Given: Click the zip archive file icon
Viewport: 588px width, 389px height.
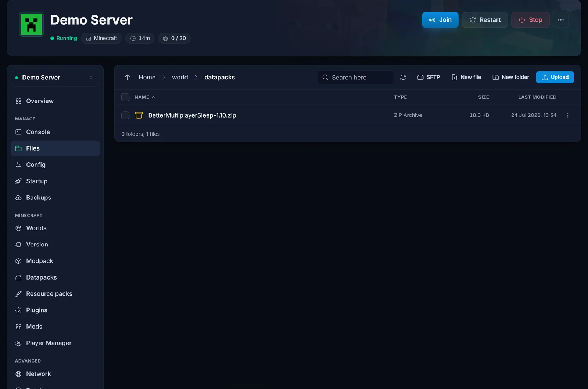Looking at the screenshot, I should point(139,115).
